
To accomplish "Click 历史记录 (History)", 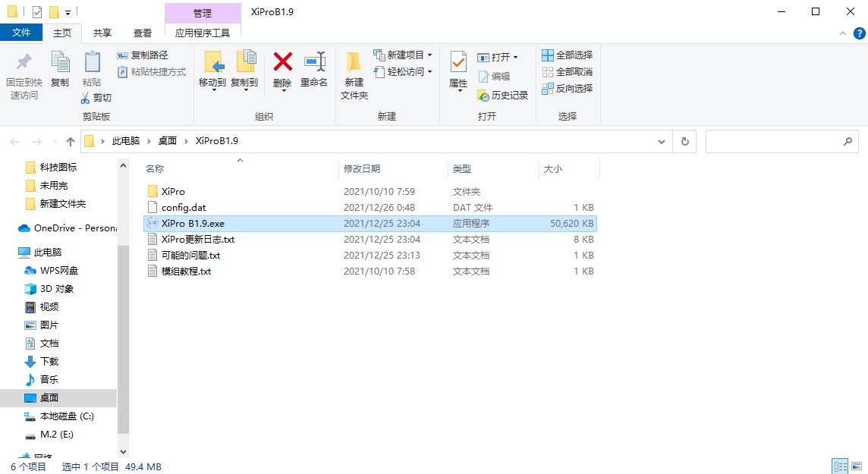I will pyautogui.click(x=502, y=95).
